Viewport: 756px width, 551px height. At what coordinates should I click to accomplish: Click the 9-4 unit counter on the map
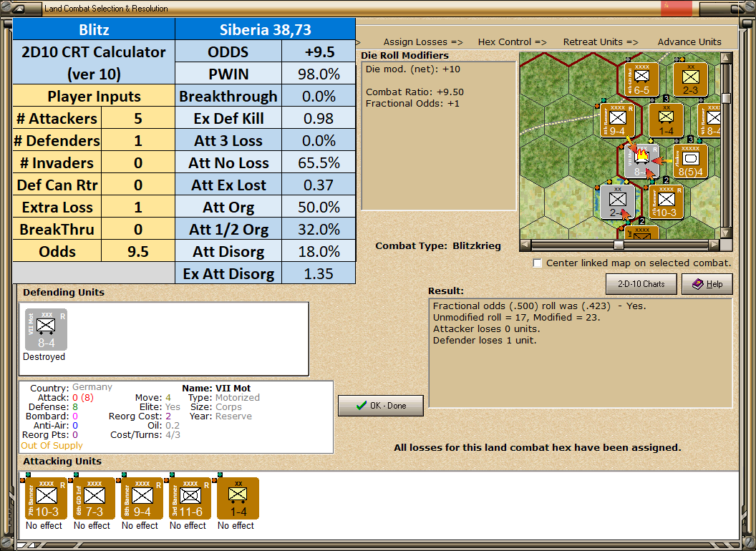point(617,120)
